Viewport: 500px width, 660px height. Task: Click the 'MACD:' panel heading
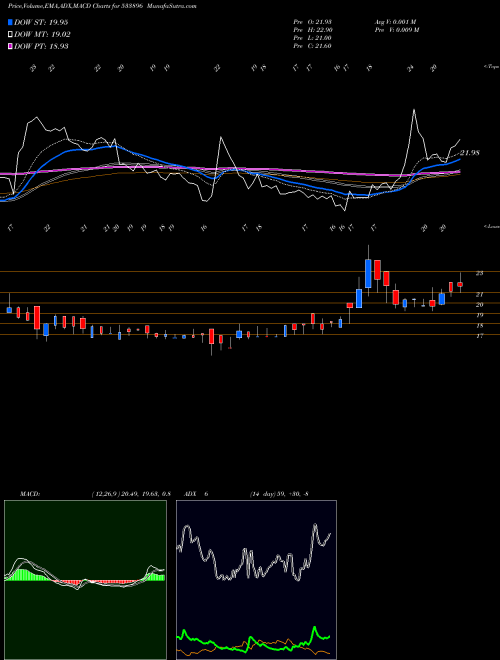point(30,494)
